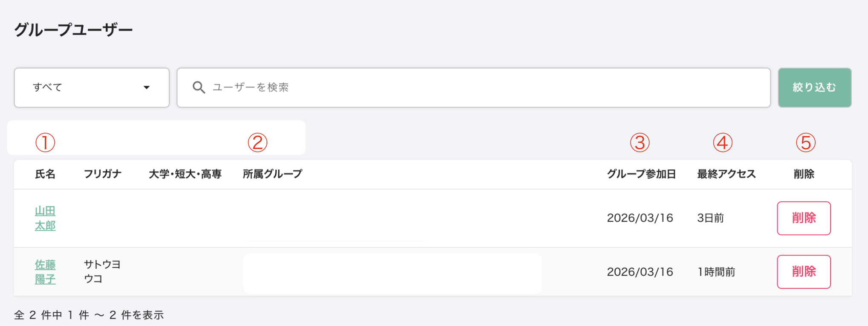868x326 pixels.
Task: Click the red circled number 3 marker
Action: click(640, 143)
